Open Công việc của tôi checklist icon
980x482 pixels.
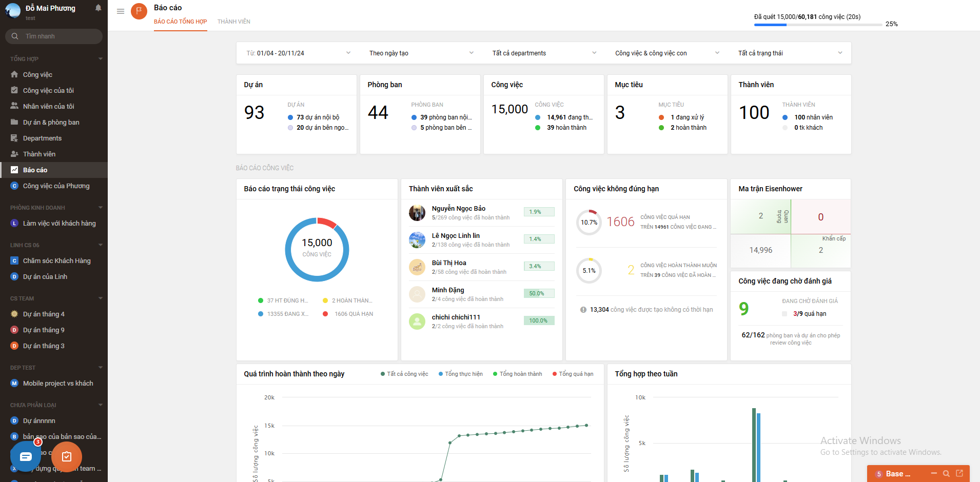tap(14, 90)
